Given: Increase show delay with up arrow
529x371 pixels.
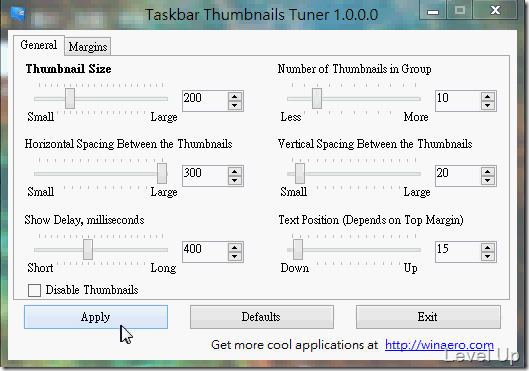Looking at the screenshot, I should [235, 248].
